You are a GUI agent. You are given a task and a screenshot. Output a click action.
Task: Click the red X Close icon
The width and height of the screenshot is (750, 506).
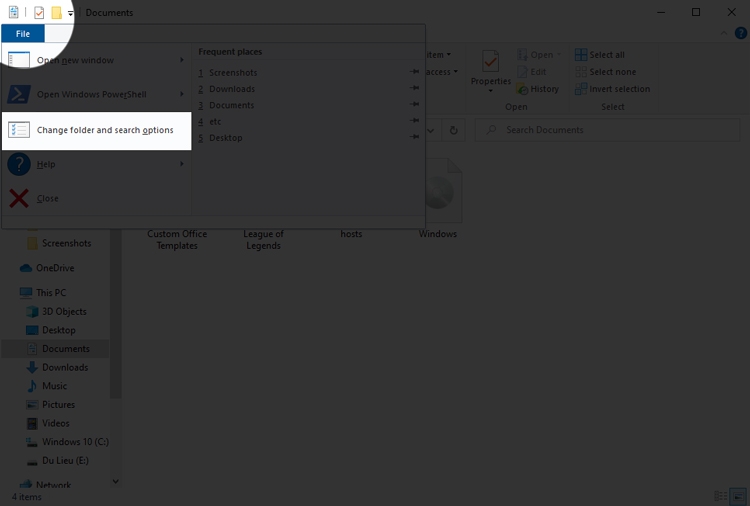click(19, 198)
